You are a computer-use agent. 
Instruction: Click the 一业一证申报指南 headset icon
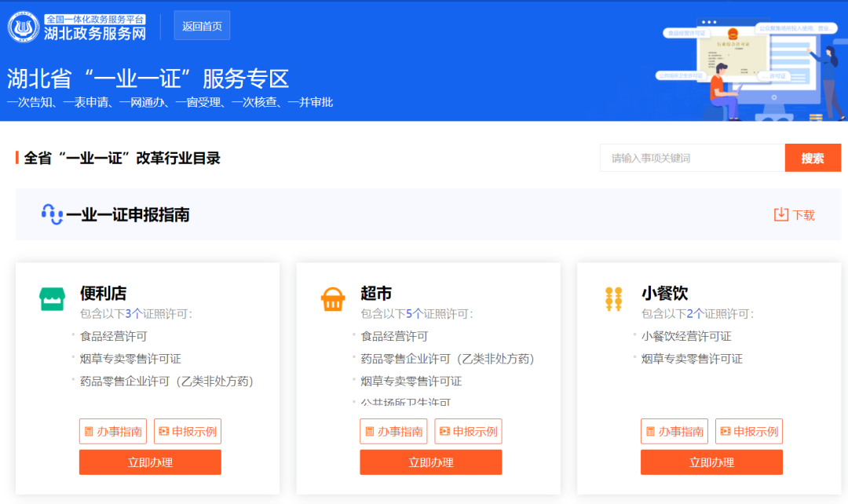52,214
